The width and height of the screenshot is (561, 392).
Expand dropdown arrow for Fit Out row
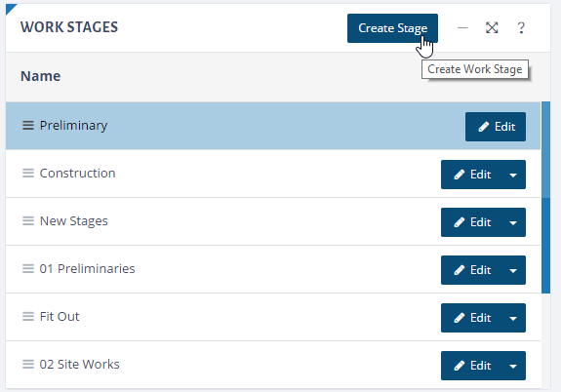click(513, 318)
